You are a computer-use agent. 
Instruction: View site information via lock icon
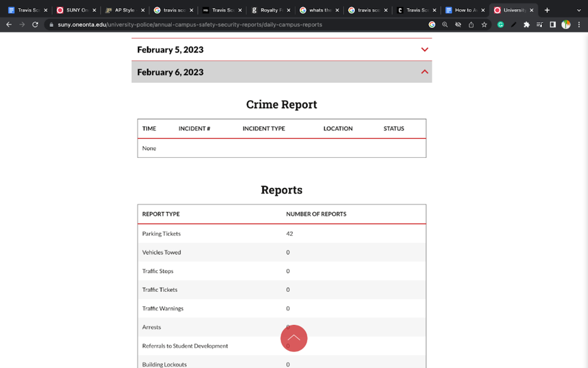coord(51,25)
